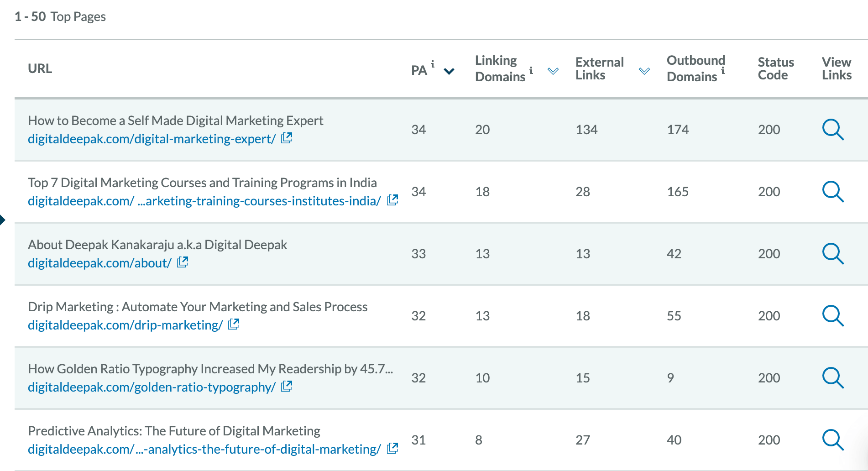This screenshot has height=471, width=868.
Task: Click info icon beside Outbound Domains header
Action: 723,70
